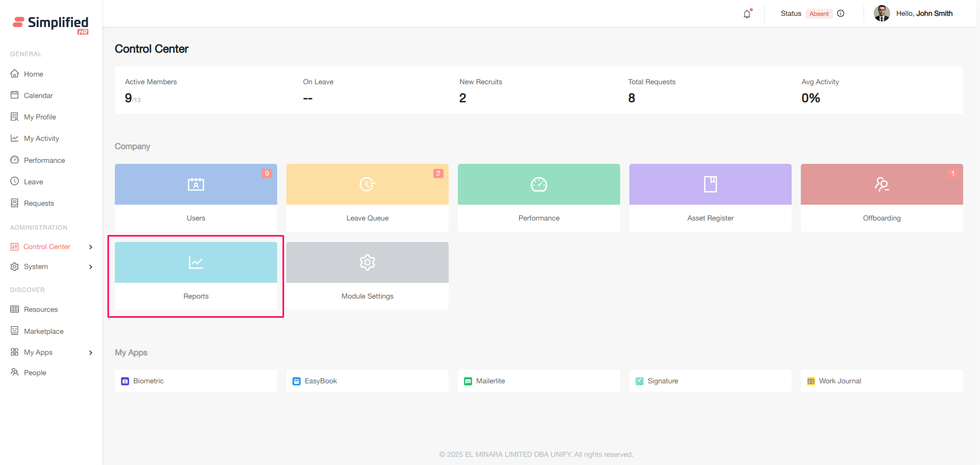Screen dimensions: 980x465
Task: Click the status info icon beside Absent
Action: point(841,14)
